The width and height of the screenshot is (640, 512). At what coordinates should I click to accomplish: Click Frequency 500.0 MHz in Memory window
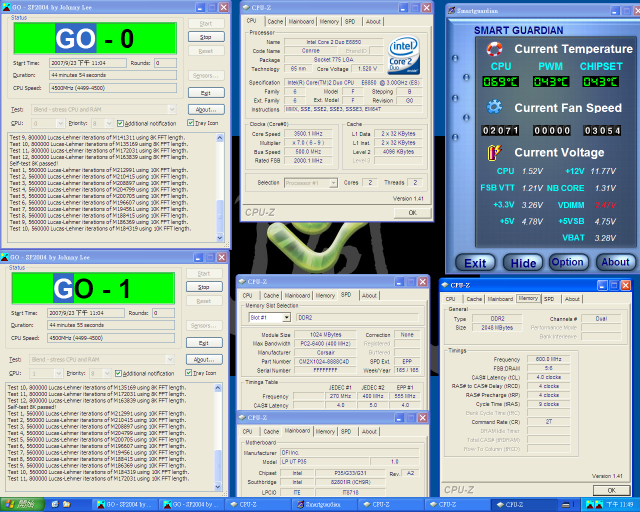tap(548, 359)
